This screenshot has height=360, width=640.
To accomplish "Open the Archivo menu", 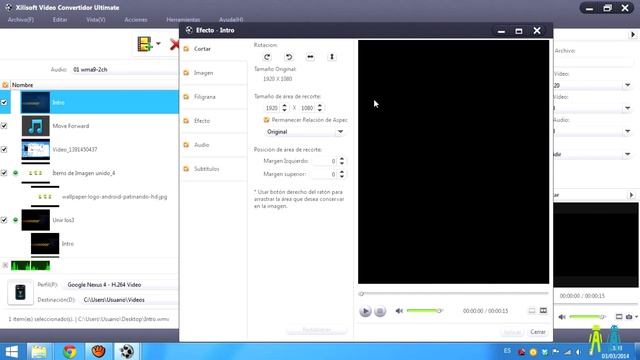I will point(21,20).
